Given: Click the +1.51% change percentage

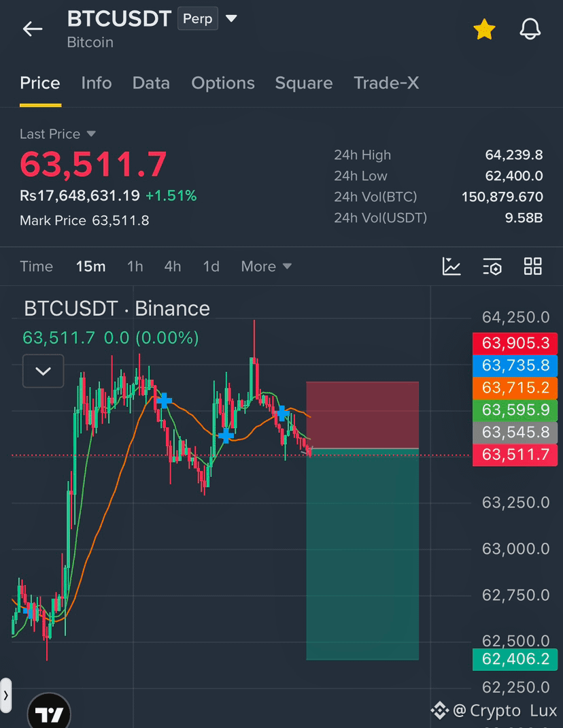Looking at the screenshot, I should pyautogui.click(x=171, y=196).
